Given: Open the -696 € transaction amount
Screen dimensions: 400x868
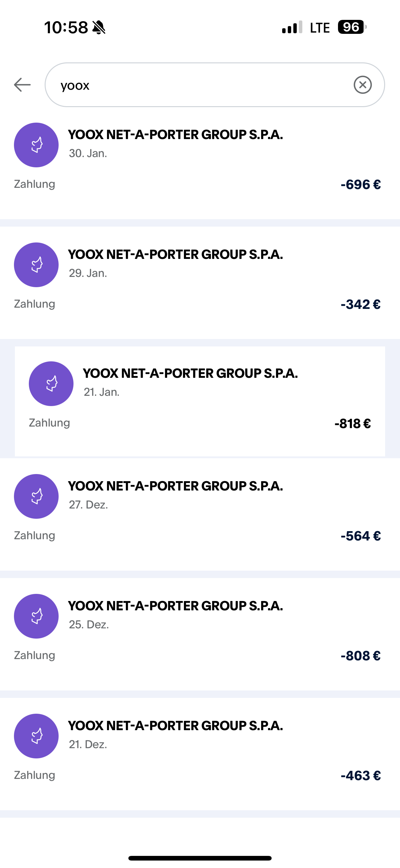Looking at the screenshot, I should (361, 185).
